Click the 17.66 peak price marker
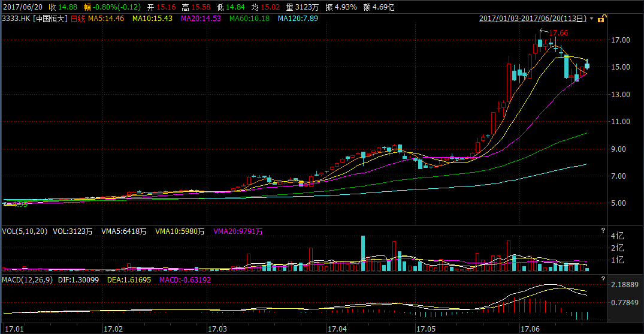This screenshot has width=644, height=334. point(558,32)
